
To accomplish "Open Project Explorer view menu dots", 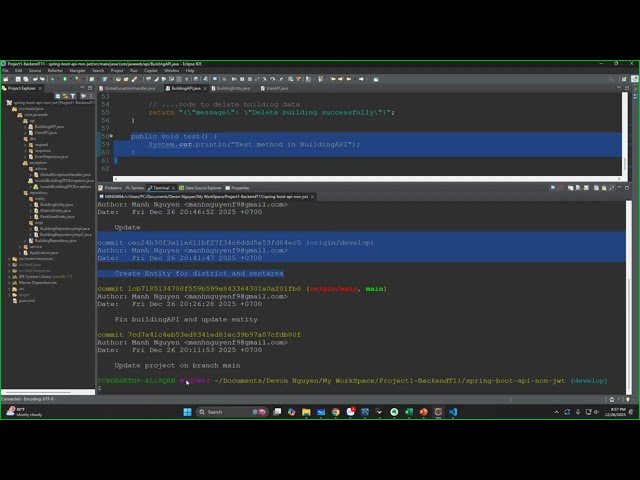I will coord(91,96).
